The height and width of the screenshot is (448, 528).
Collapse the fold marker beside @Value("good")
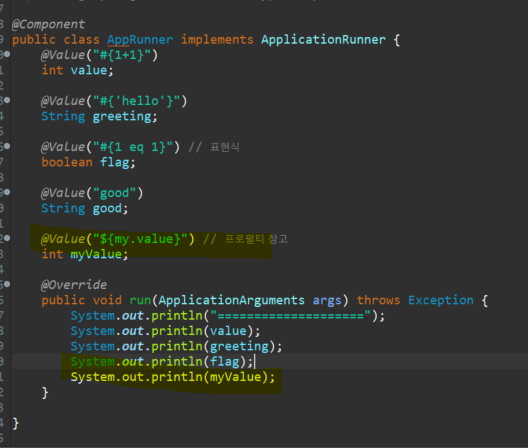pos(7,192)
